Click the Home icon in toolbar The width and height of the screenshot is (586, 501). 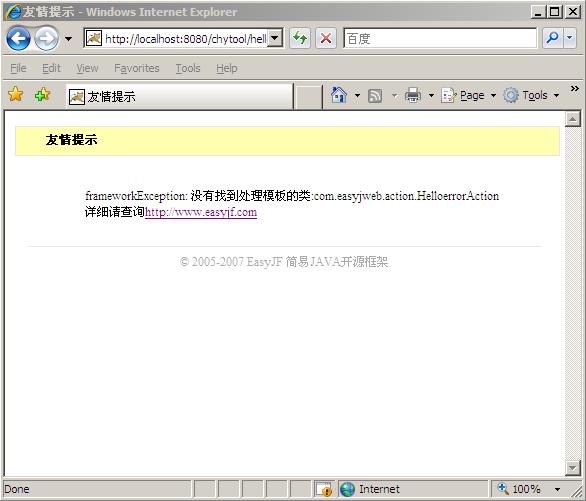[339, 95]
